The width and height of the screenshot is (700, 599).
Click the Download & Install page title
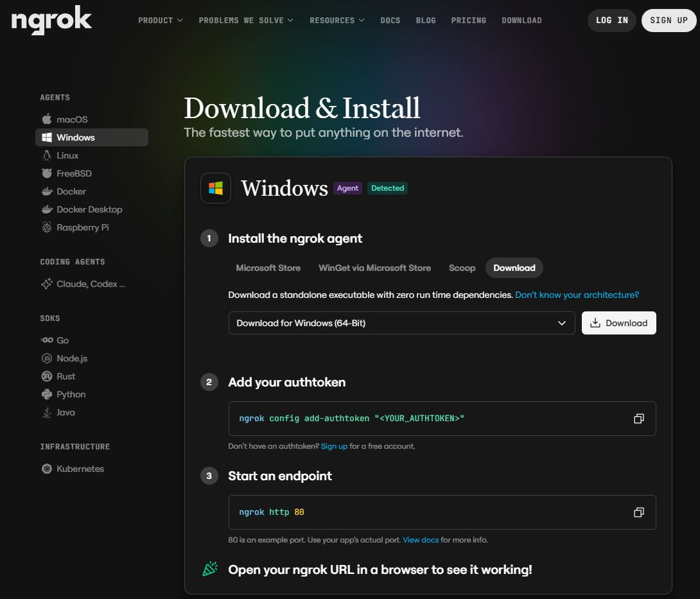(x=302, y=108)
